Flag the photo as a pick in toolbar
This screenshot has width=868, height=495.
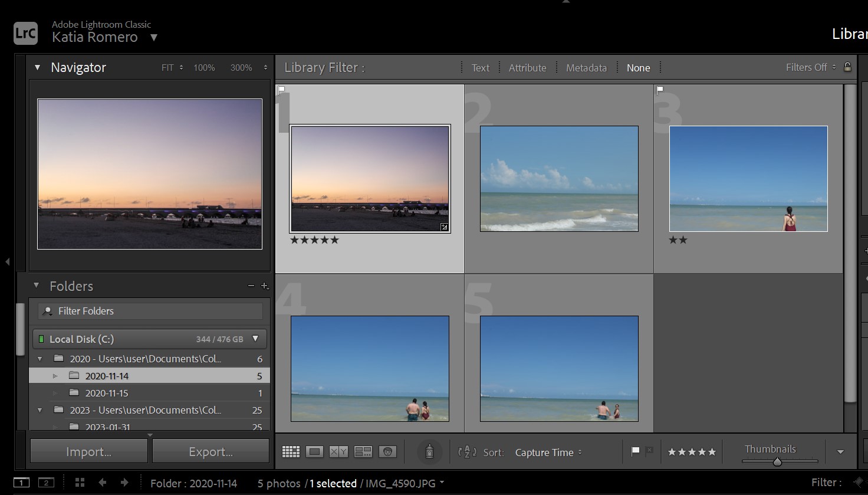[635, 451]
